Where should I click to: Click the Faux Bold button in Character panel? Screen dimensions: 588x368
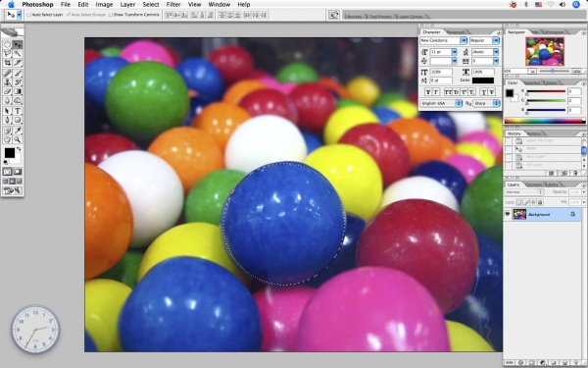(428, 92)
